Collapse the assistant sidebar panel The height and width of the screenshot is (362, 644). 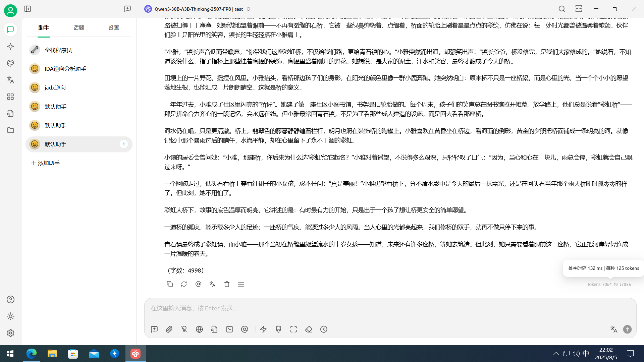[28, 9]
